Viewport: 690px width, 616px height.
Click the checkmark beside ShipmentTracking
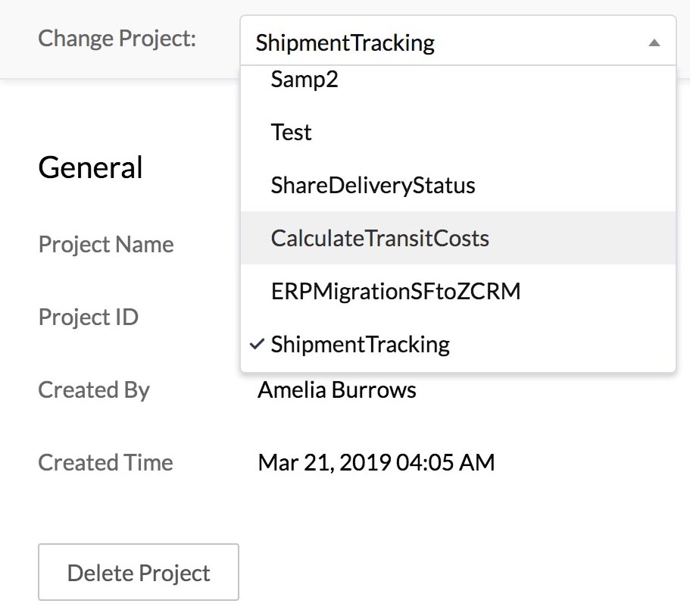click(255, 345)
